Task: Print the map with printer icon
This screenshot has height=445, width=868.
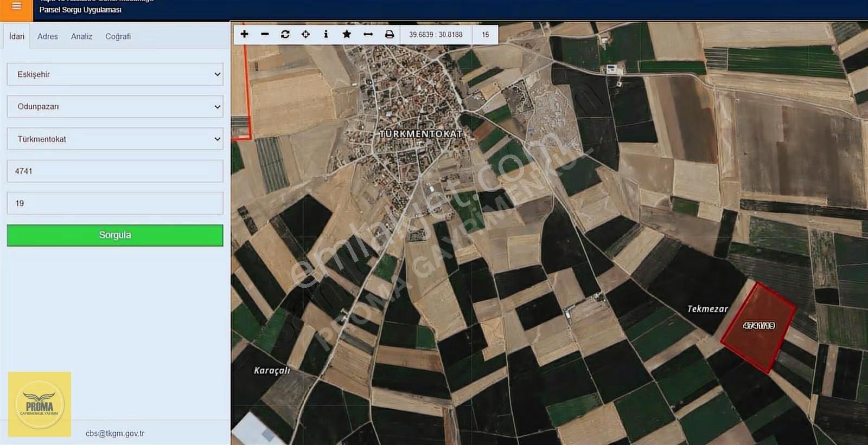Action: (x=389, y=34)
